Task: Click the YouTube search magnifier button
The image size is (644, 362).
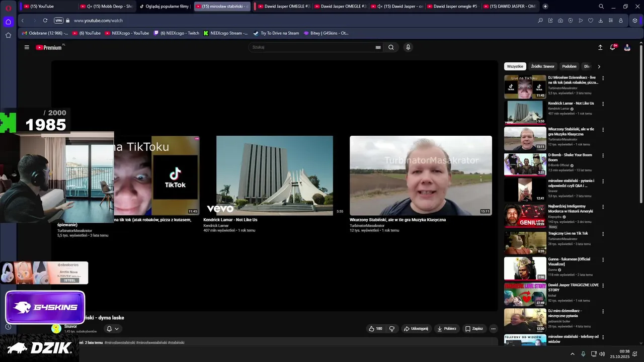Action: point(391,47)
